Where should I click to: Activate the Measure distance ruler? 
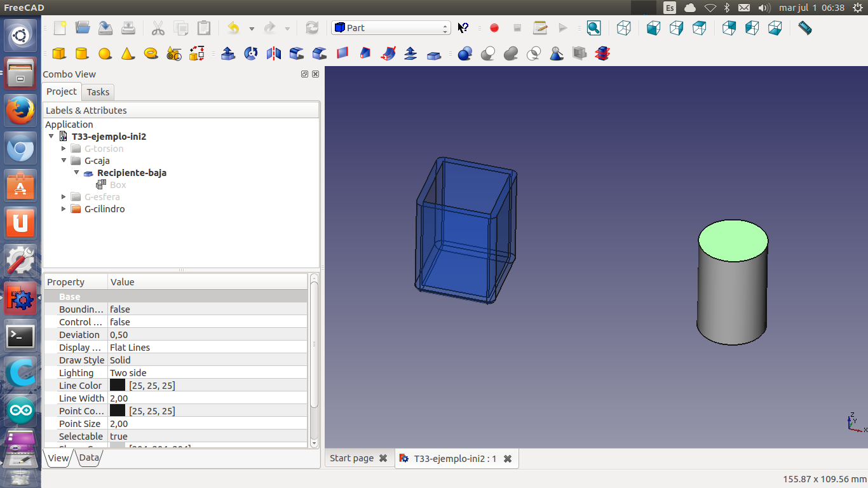pyautogui.click(x=804, y=28)
